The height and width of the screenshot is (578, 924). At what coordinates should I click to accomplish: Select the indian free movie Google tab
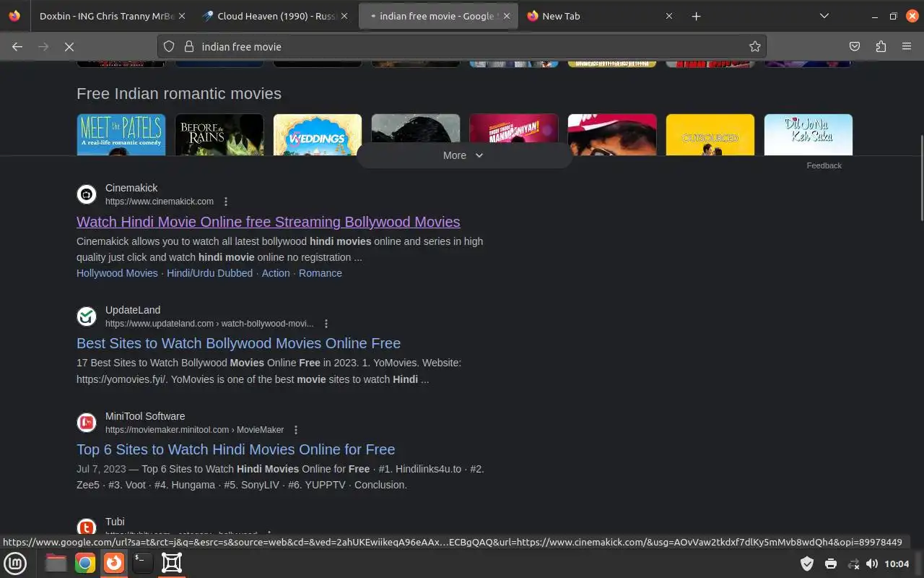pyautogui.click(x=437, y=16)
